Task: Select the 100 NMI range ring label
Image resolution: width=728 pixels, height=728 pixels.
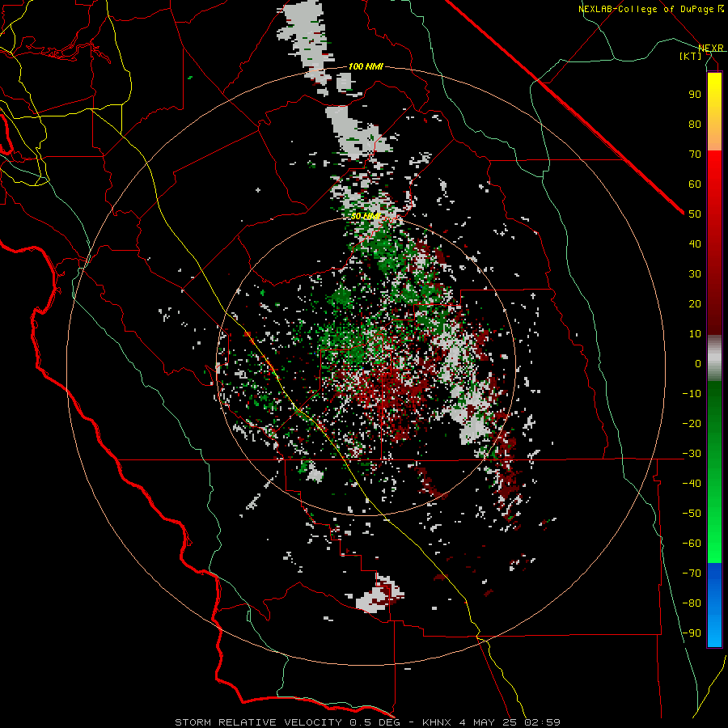Action: pos(366,66)
